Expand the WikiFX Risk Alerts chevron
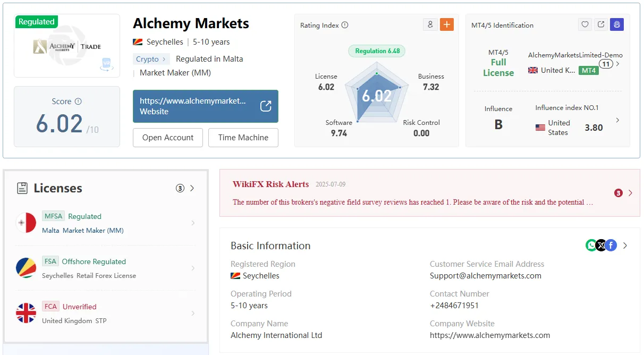The image size is (644, 355). click(630, 193)
